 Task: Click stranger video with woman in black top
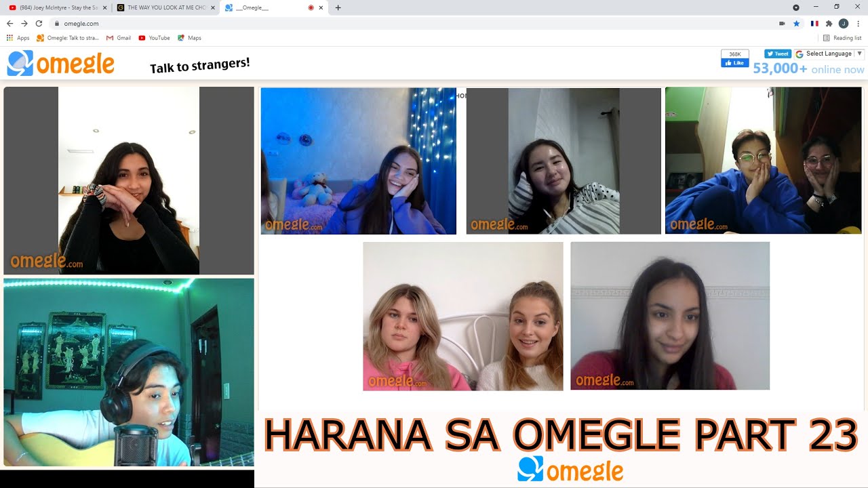(x=129, y=180)
